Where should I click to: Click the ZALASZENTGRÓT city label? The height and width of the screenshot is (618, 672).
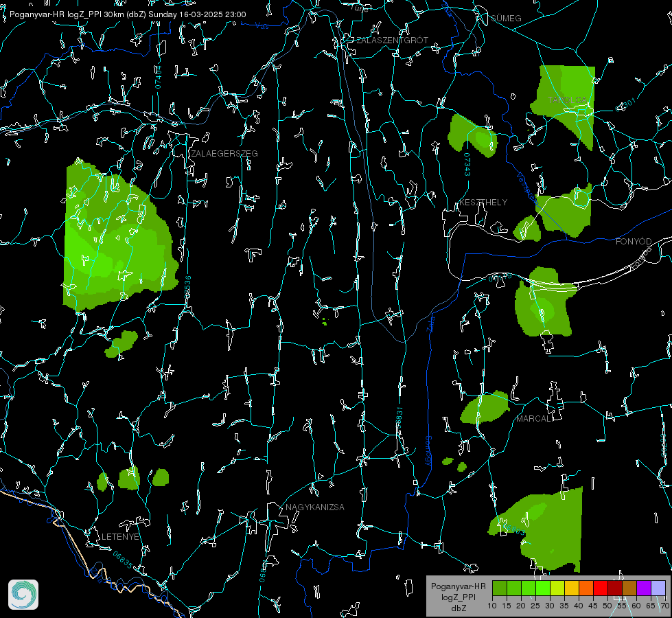(393, 41)
